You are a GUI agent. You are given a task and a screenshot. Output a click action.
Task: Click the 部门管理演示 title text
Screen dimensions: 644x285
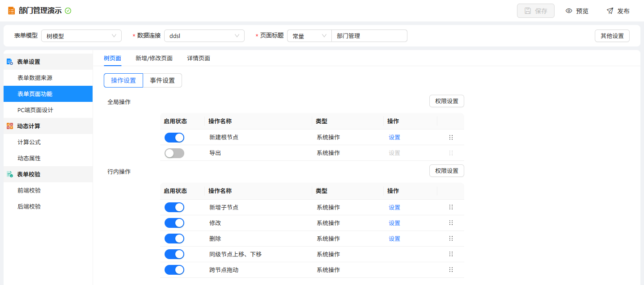tap(40, 11)
